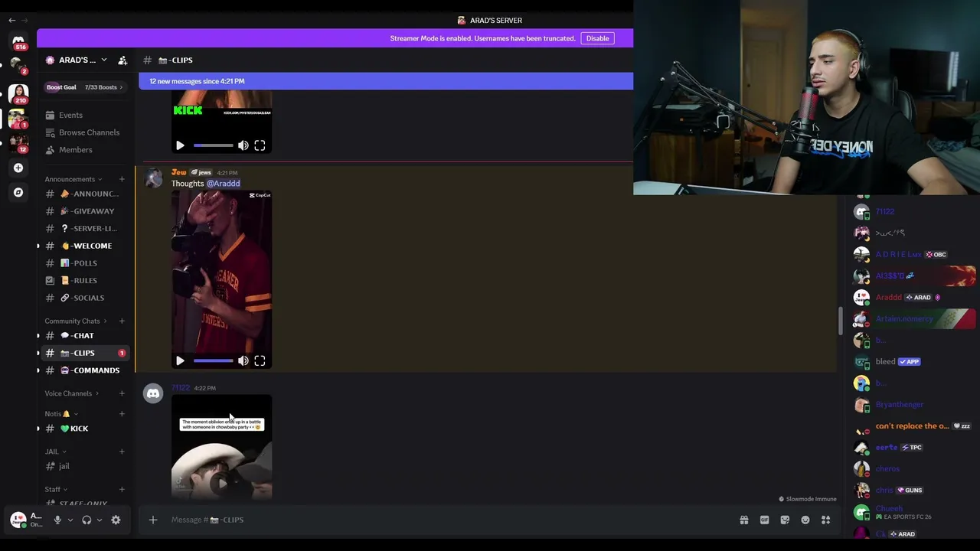Open the Events item in sidebar

pos(86,115)
